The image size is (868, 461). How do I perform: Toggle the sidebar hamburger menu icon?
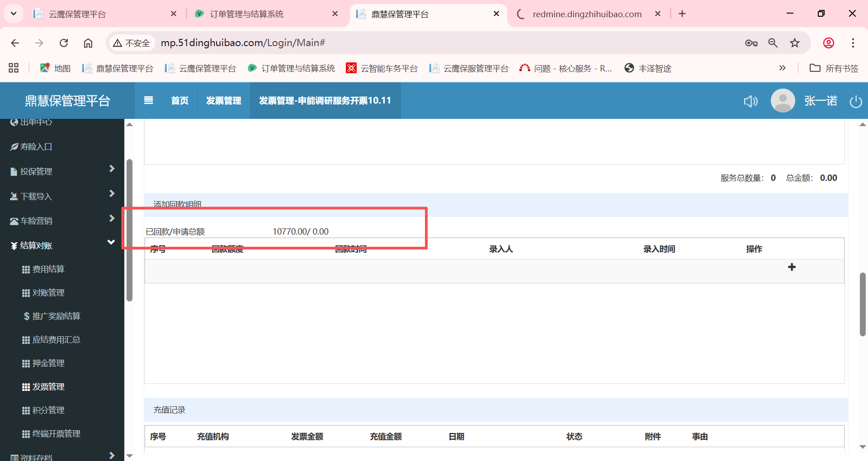click(148, 100)
